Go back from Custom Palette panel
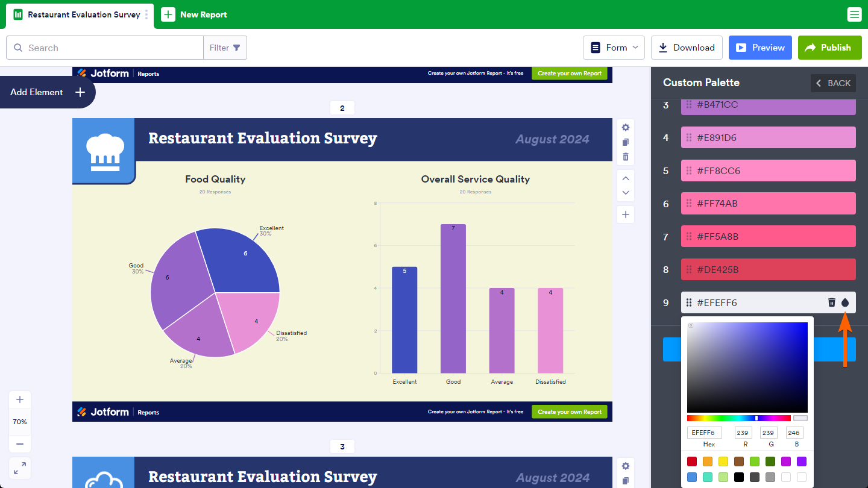This screenshot has height=488, width=868. coord(833,83)
